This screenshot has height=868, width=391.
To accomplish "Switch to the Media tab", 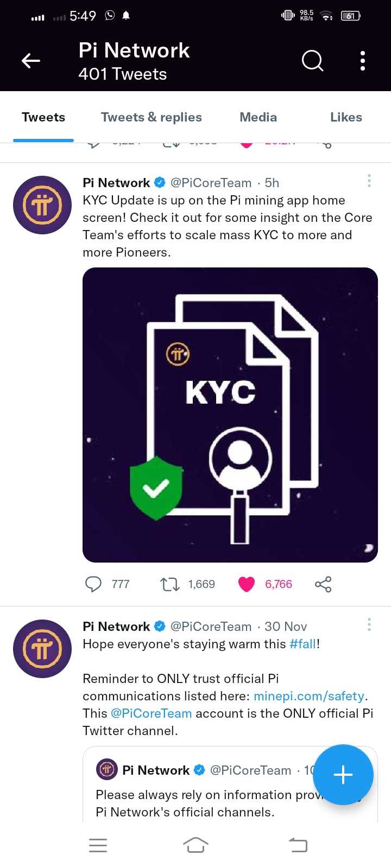I will [x=258, y=117].
